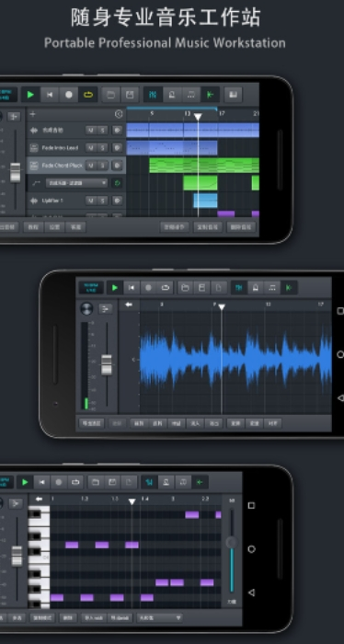Screen dimensions: 344x644
Task: Open the mixer panel button, top phone
Action: 14,117
